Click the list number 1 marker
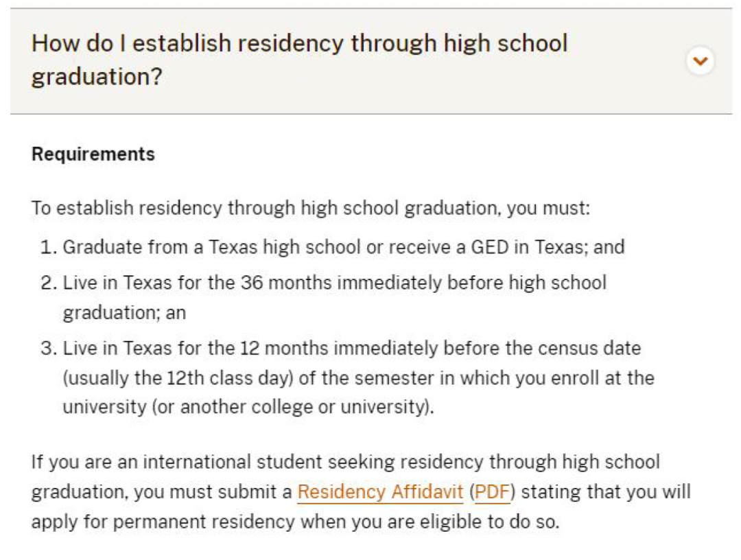Screen dimensions: 741x560 click(49, 247)
